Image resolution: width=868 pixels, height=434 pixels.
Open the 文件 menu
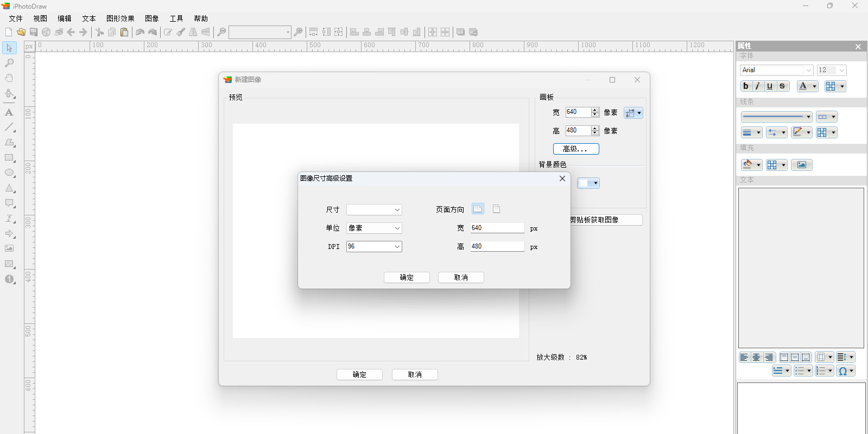pyautogui.click(x=16, y=18)
